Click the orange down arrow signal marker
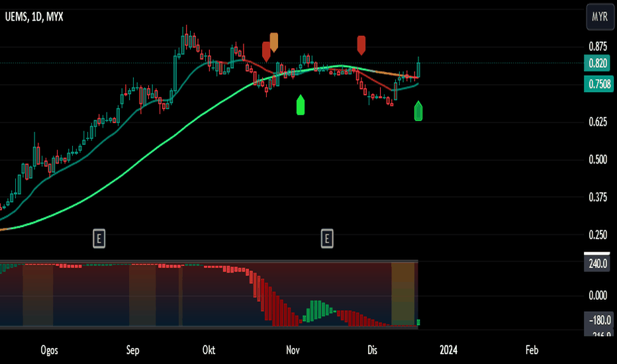This screenshot has width=617, height=364. [274, 42]
